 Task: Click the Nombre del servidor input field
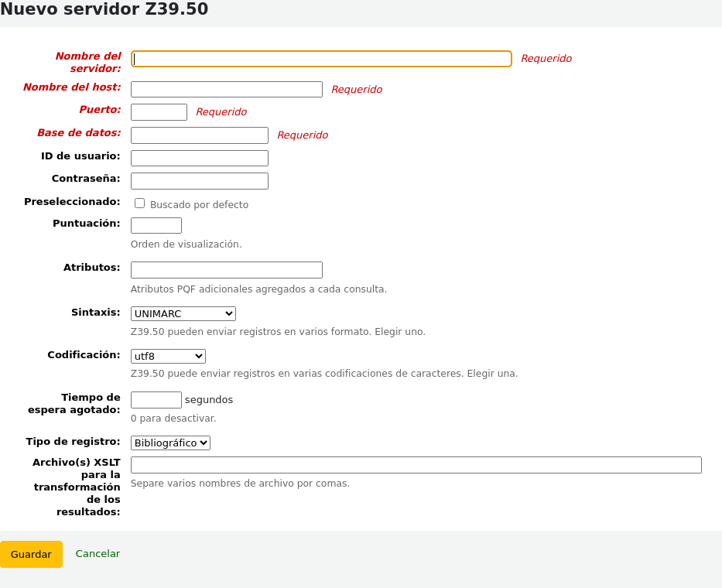(321, 58)
